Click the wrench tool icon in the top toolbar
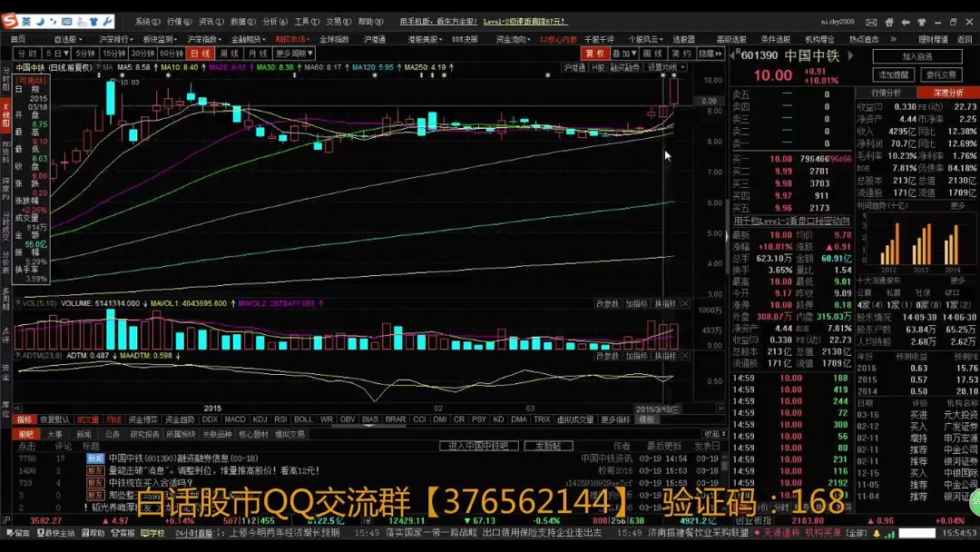The height and width of the screenshot is (552, 980). (x=106, y=19)
